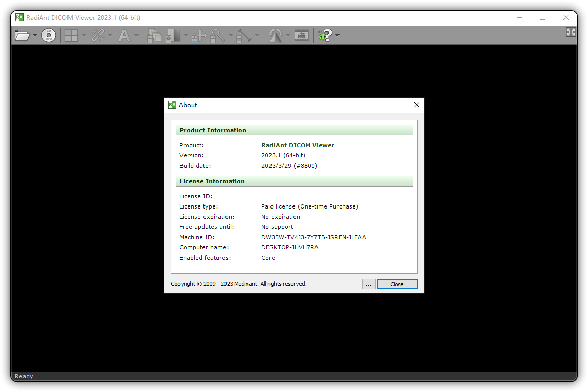Activate the series synchronization chain-link tool
The width and height of the screenshot is (588, 392).
(x=98, y=36)
